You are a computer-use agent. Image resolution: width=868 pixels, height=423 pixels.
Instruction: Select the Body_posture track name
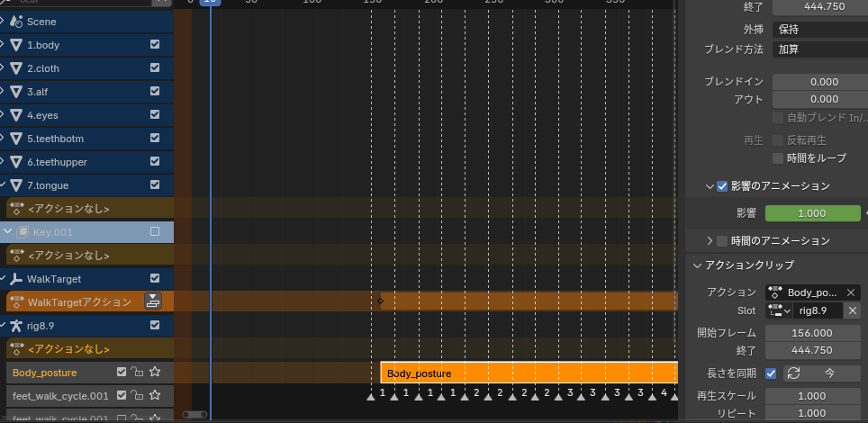coord(45,373)
